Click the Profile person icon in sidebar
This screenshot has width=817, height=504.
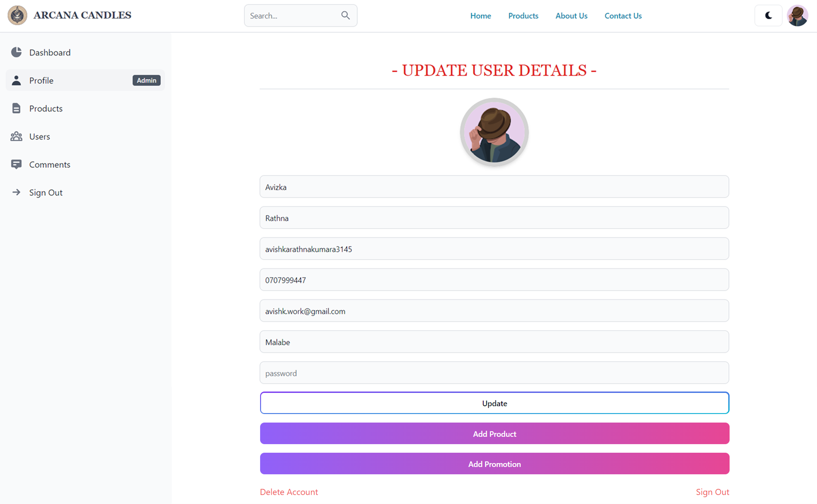coord(16,80)
